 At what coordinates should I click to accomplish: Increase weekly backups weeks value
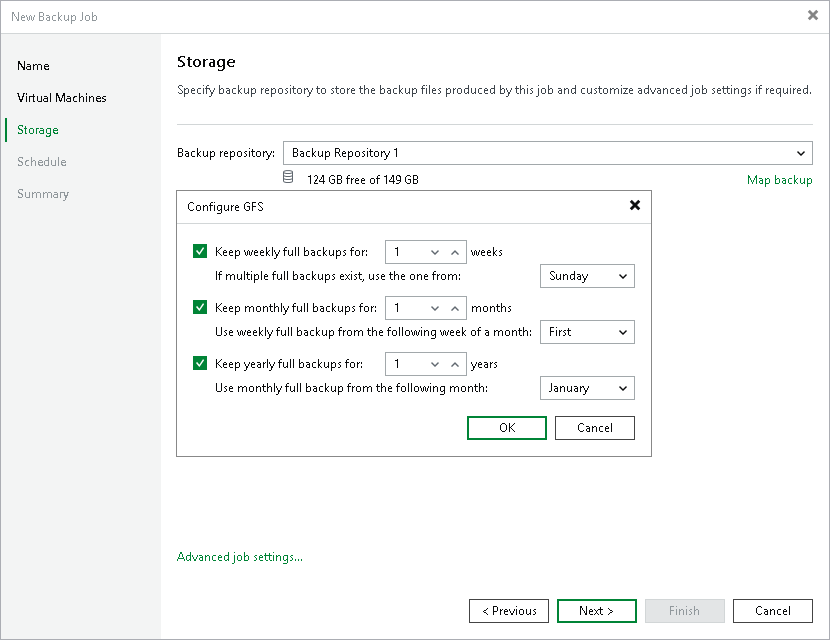click(455, 253)
